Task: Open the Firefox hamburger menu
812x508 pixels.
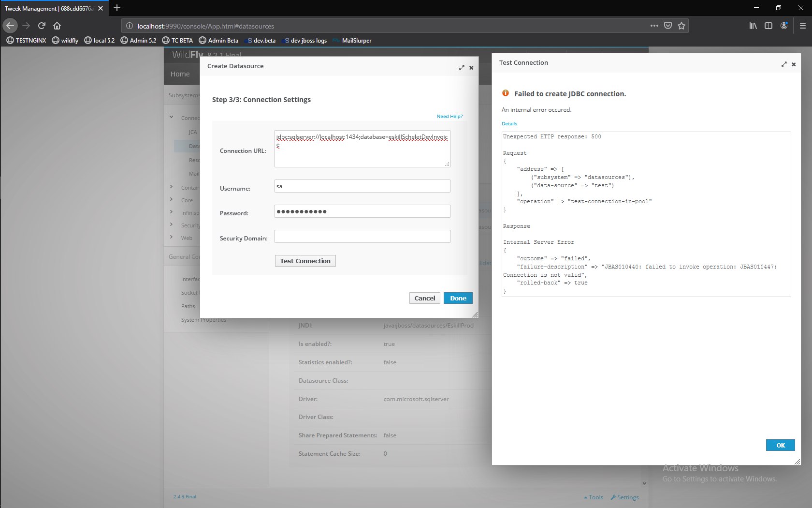Action: (x=802, y=26)
